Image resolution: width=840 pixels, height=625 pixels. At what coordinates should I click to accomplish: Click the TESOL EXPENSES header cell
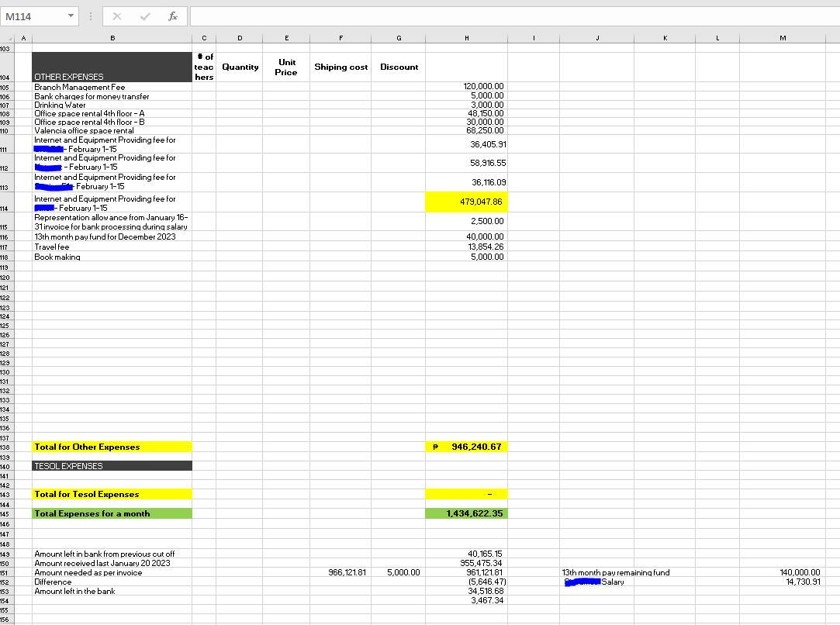(x=112, y=466)
